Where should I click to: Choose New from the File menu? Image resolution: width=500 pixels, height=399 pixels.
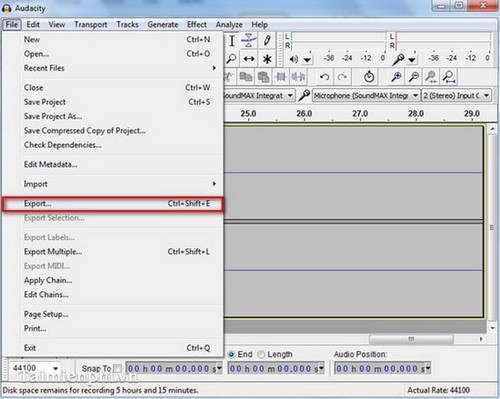coord(112,39)
